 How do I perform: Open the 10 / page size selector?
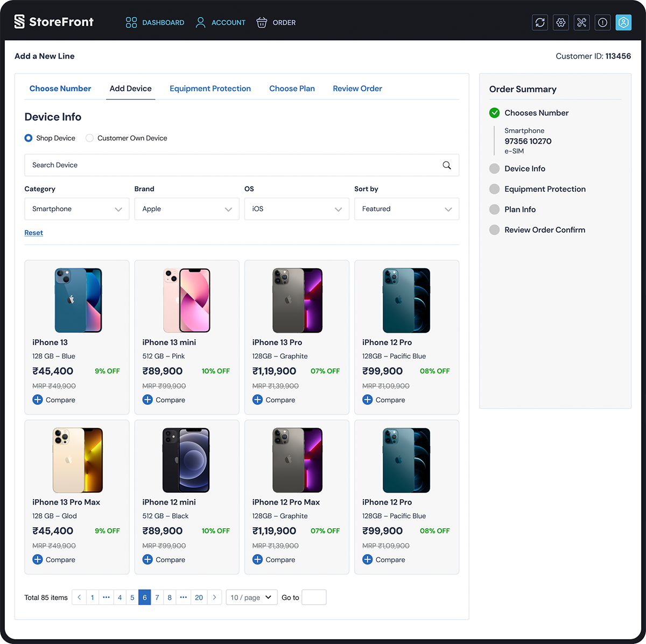[x=251, y=597]
